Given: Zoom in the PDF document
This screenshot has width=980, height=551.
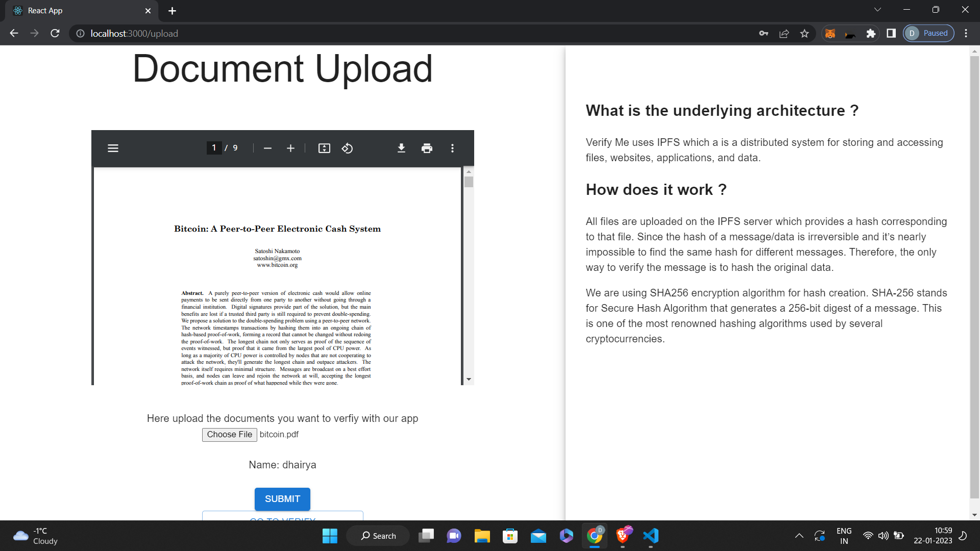Looking at the screenshot, I should click(x=290, y=148).
